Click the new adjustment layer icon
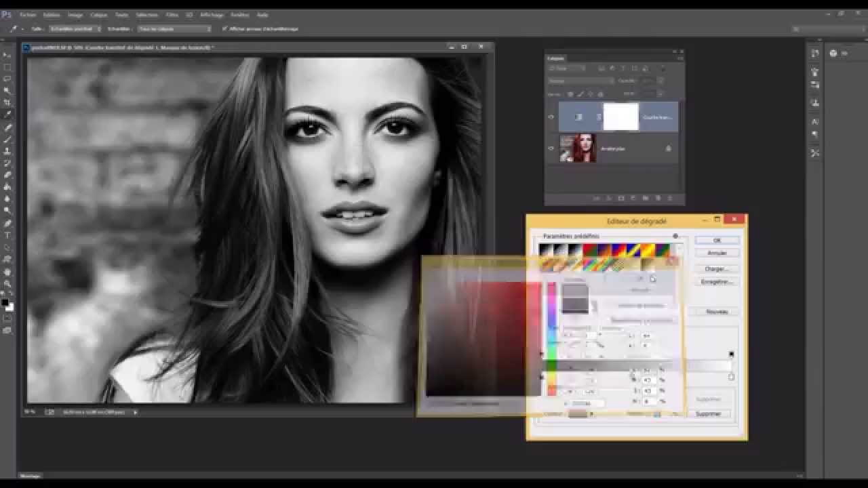 click(633, 199)
